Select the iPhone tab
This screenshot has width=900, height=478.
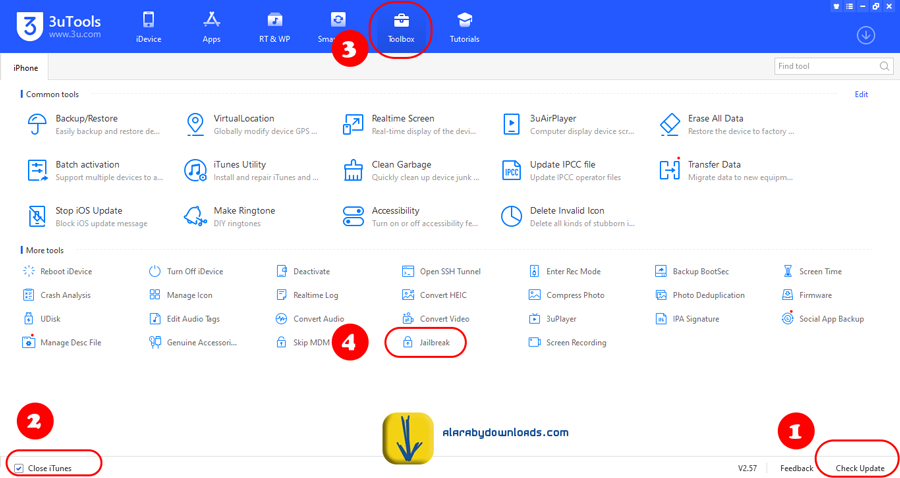point(24,67)
